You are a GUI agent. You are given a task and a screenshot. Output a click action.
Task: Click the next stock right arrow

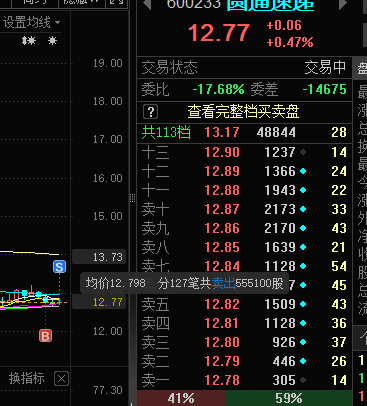[343, 4]
